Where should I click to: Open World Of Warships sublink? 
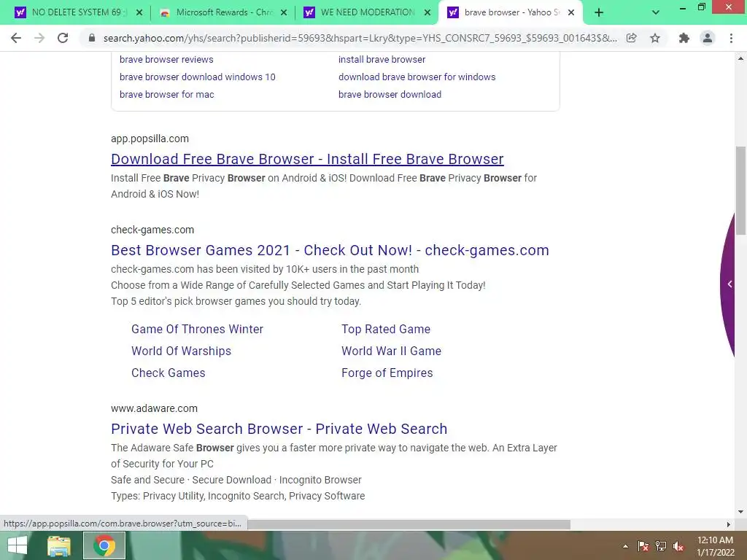181,351
